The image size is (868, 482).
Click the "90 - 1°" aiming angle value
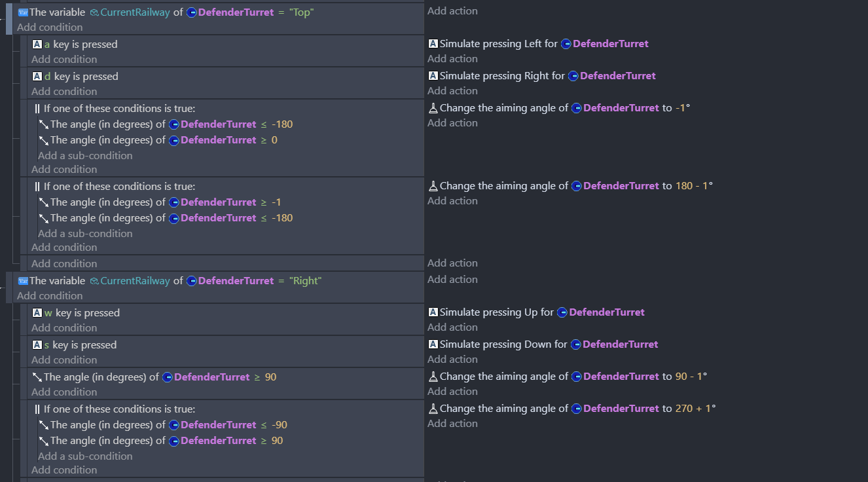(x=691, y=377)
